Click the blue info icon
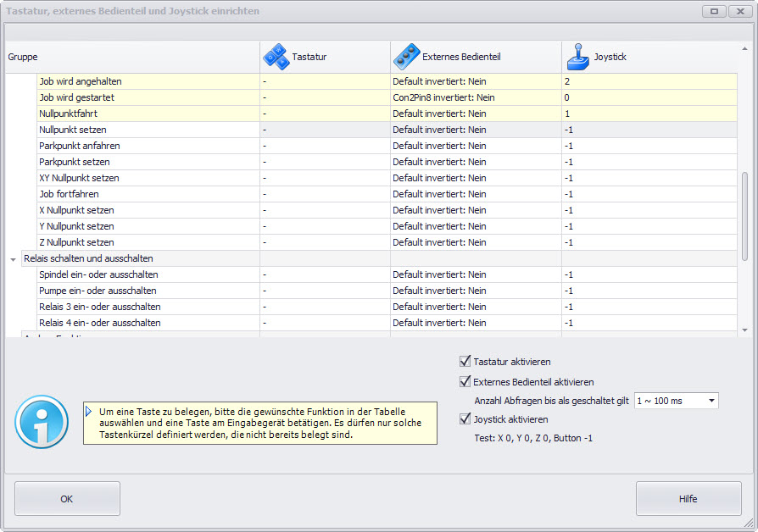 42,422
